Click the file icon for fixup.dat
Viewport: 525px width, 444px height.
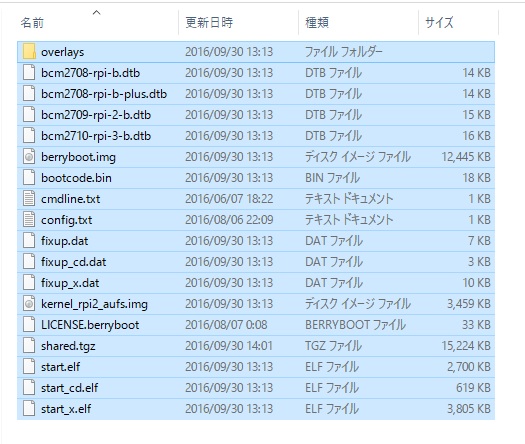(29, 241)
